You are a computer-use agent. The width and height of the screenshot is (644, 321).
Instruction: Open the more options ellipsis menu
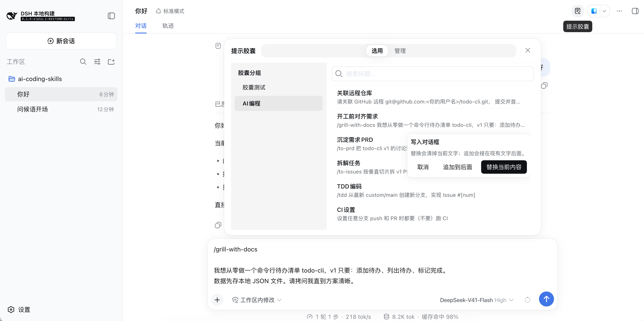click(x=619, y=11)
